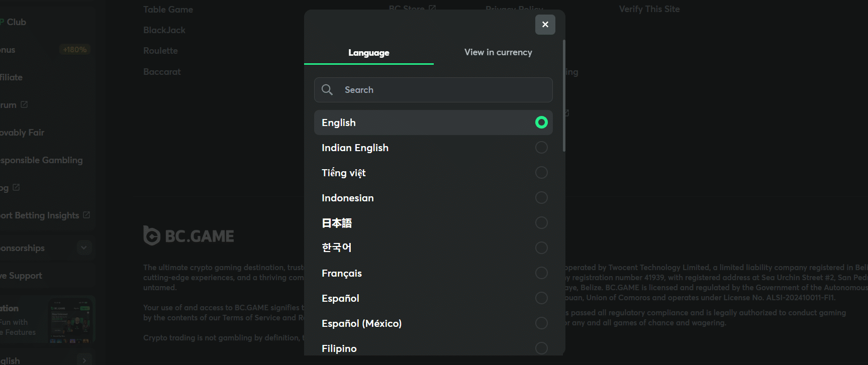Choose the Français radio button
Screen dimensions: 868x365
541,273
